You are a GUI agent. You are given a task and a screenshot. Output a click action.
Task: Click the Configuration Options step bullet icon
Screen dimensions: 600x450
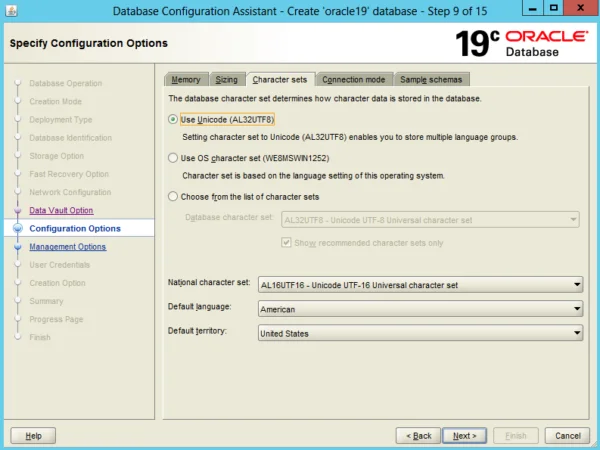[x=18, y=228]
